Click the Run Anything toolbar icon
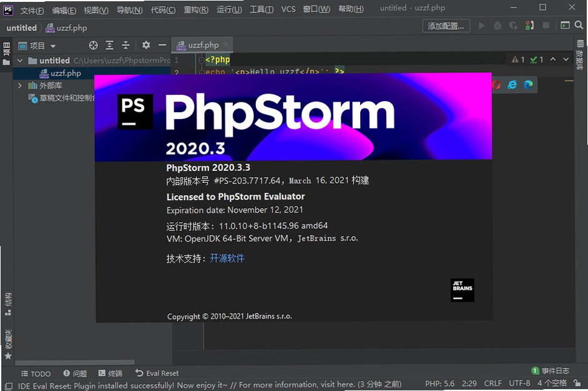This screenshot has height=391, width=588. (x=565, y=25)
